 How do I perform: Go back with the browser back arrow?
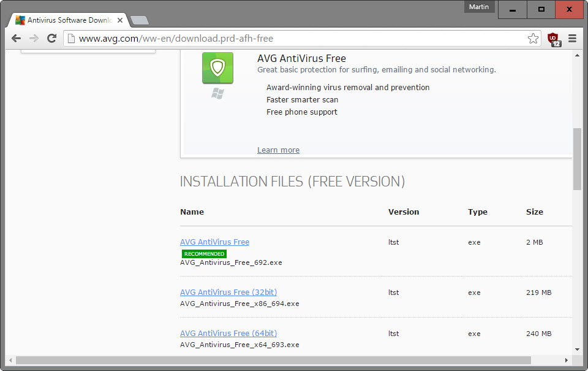point(16,38)
